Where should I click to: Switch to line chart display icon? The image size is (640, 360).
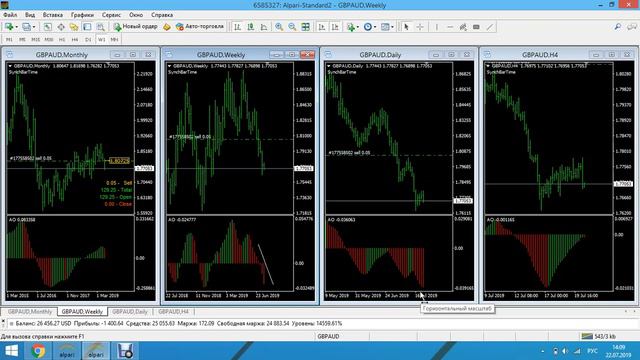(x=264, y=27)
